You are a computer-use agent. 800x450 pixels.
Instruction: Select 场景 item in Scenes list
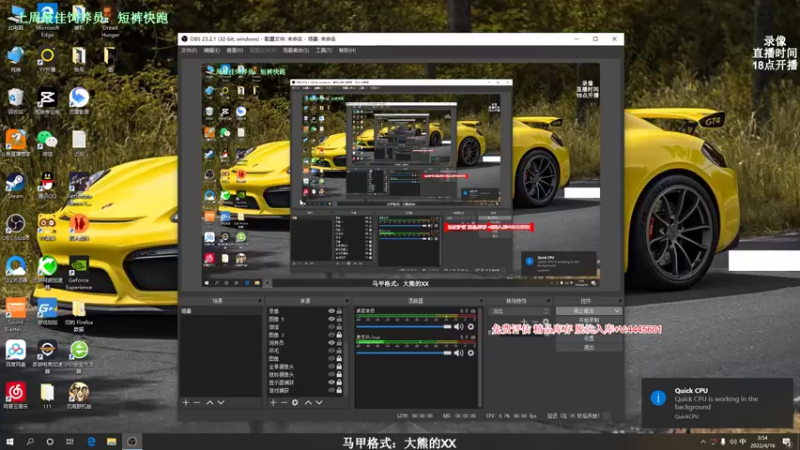pos(220,311)
